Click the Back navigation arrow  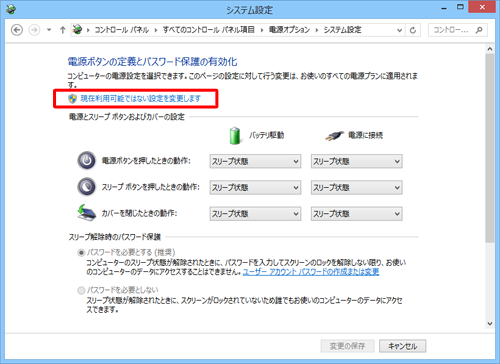[17, 30]
